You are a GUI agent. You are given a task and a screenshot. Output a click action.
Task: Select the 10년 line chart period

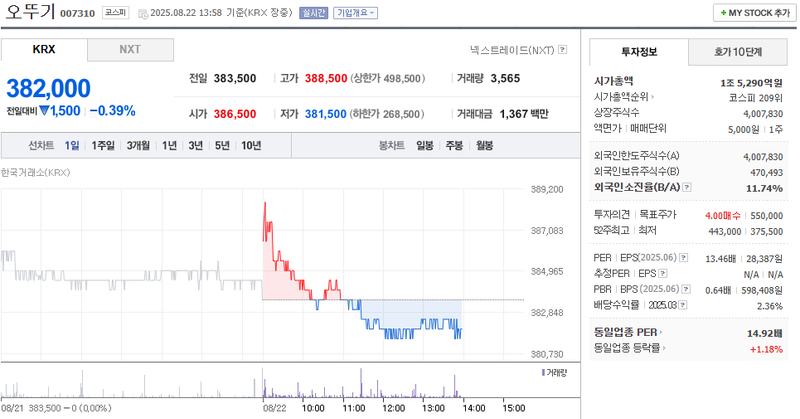pyautogui.click(x=251, y=145)
